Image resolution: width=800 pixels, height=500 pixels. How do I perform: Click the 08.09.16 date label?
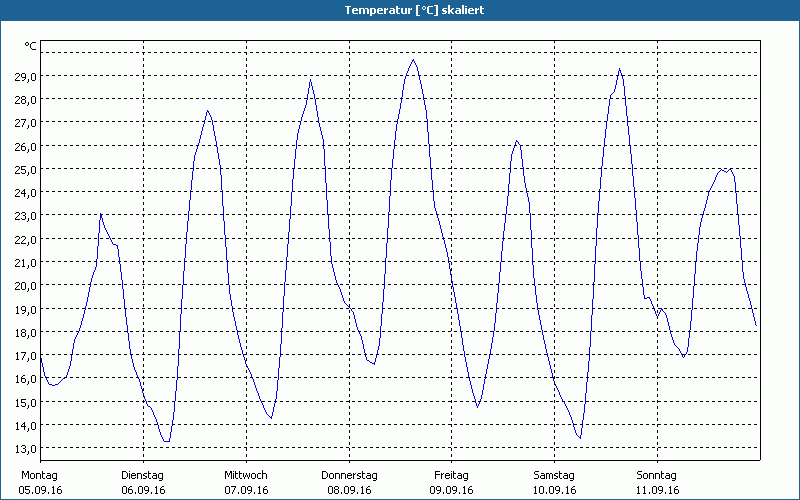[349, 490]
